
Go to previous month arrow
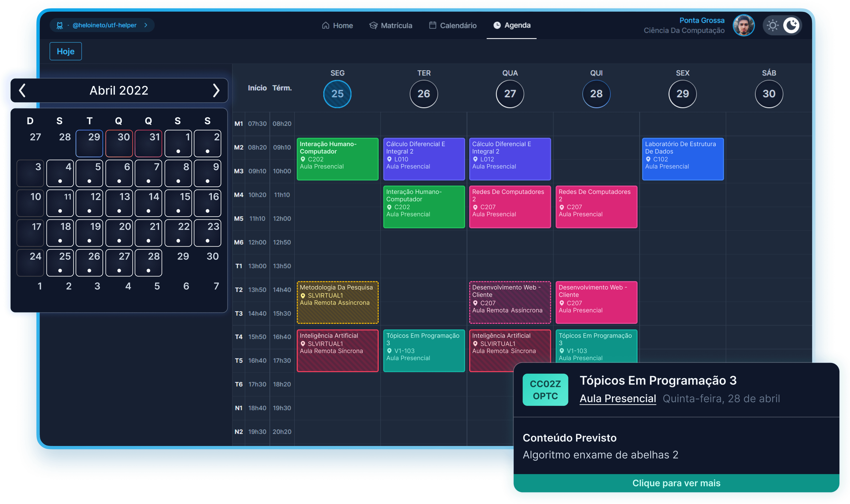(x=22, y=90)
